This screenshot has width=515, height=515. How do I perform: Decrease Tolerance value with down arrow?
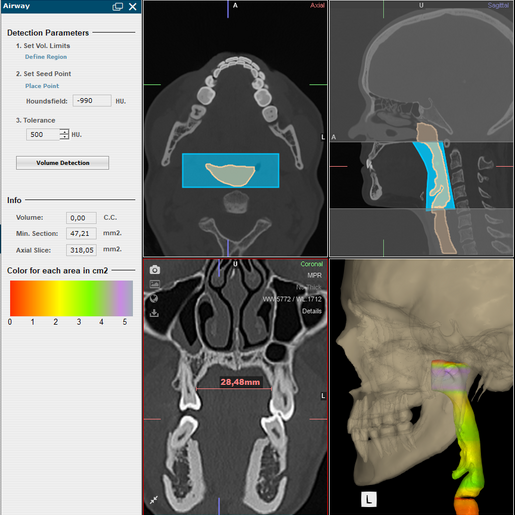tap(64, 137)
